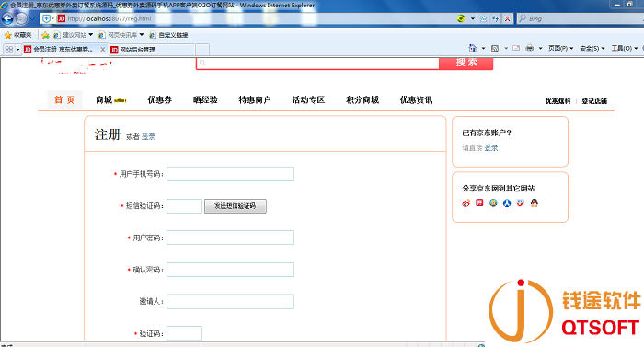The width and height of the screenshot is (644, 347).
Task: Focus the 短信验证码 input field
Action: click(184, 206)
